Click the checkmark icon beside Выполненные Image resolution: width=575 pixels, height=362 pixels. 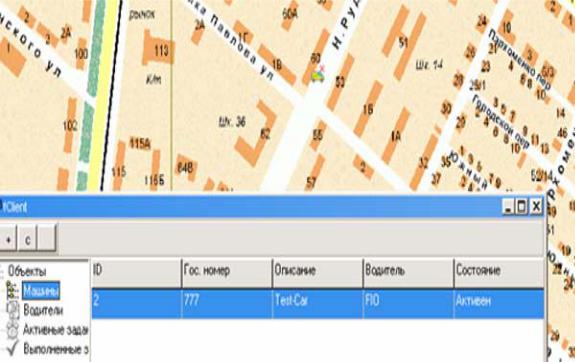pyautogui.click(x=13, y=348)
